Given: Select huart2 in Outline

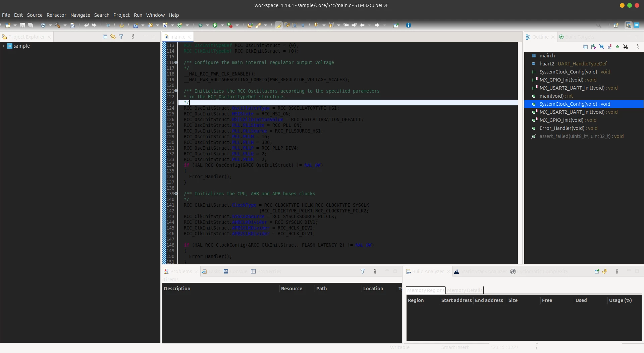Looking at the screenshot, I should click(x=584, y=64).
